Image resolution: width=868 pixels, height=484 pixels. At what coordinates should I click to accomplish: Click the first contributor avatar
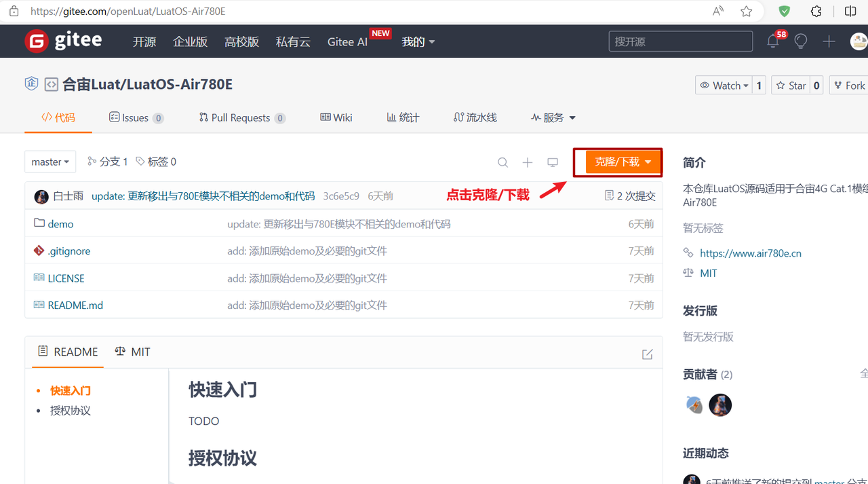pyautogui.click(x=694, y=405)
